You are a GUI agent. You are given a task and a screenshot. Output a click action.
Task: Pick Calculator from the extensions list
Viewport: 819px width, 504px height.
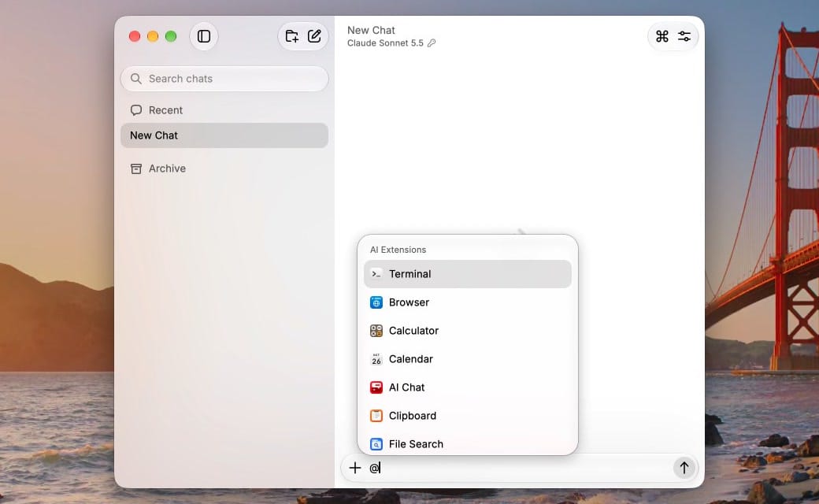click(x=468, y=331)
